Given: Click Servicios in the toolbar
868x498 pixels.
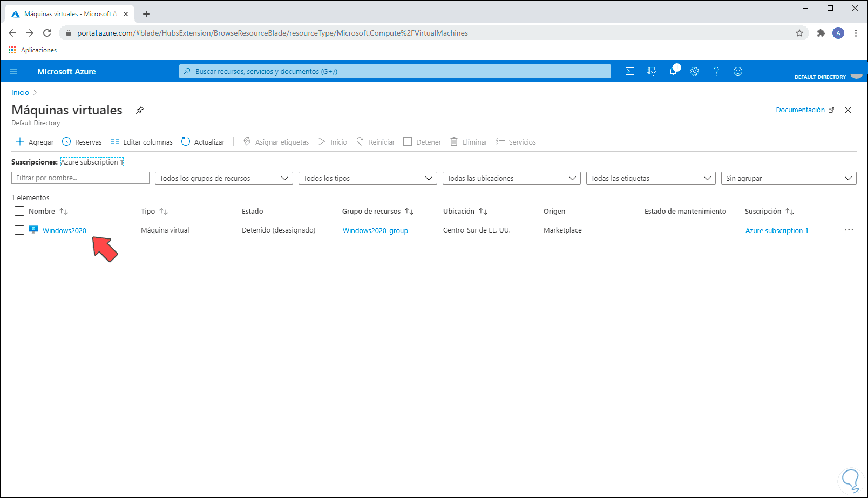Looking at the screenshot, I should click(x=516, y=142).
